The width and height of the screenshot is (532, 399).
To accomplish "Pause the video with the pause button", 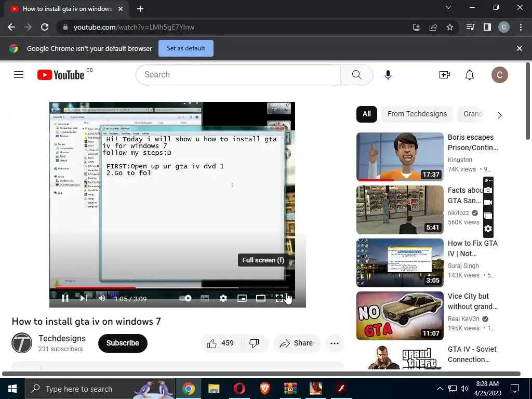I will (x=65, y=298).
